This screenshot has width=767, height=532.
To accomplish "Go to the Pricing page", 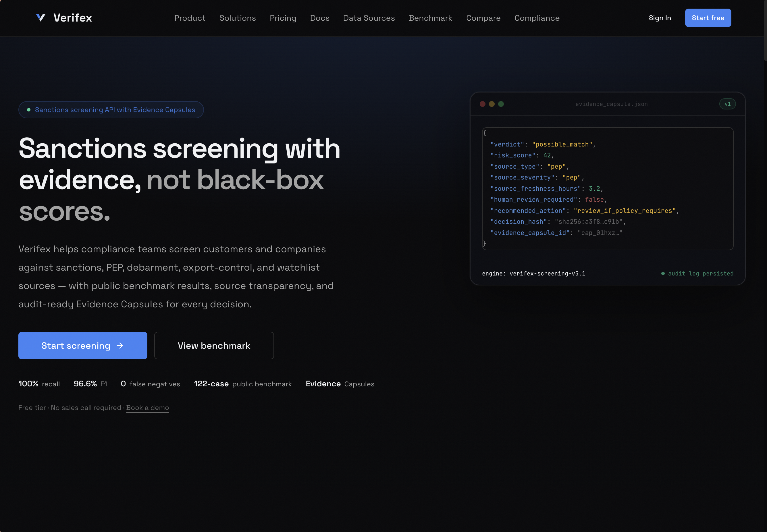I will click(283, 18).
